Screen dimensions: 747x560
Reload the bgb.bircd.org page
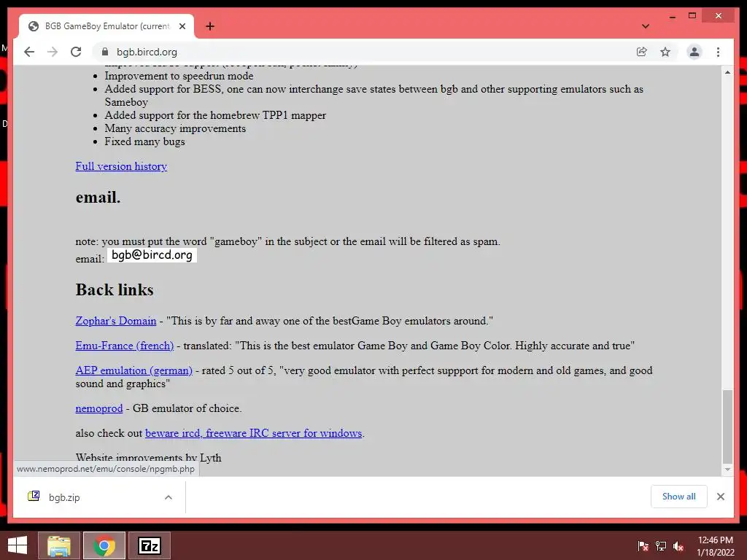[76, 52]
